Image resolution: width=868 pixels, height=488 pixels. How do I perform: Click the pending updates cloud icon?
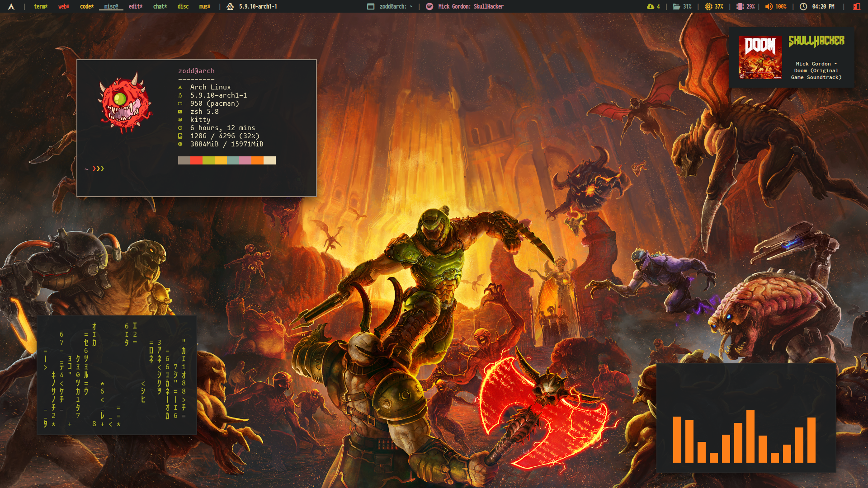(x=650, y=6)
